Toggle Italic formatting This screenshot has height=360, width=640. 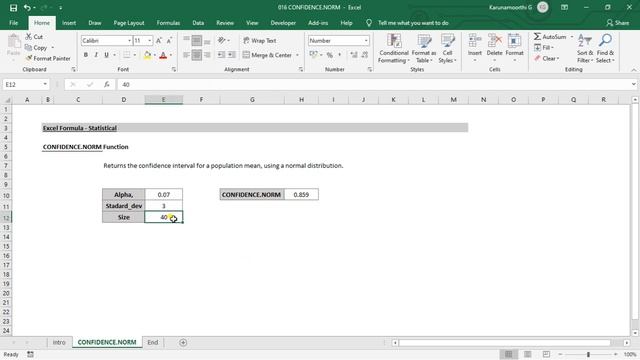pyautogui.click(x=96, y=55)
